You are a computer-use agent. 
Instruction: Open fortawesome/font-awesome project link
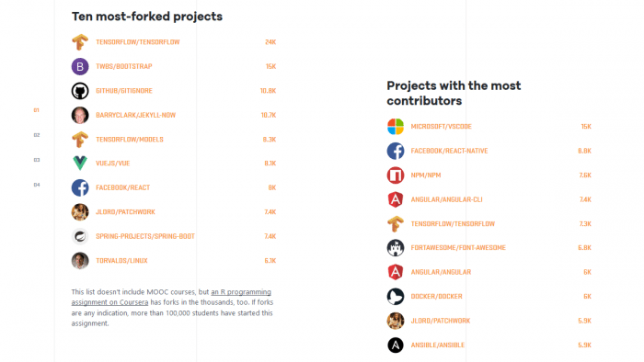point(458,248)
